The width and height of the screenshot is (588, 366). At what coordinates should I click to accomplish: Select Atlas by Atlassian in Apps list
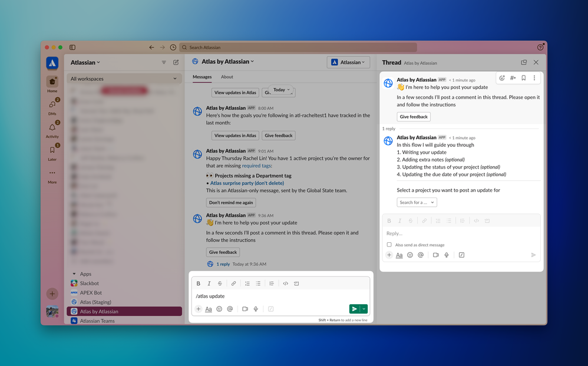[x=124, y=311]
